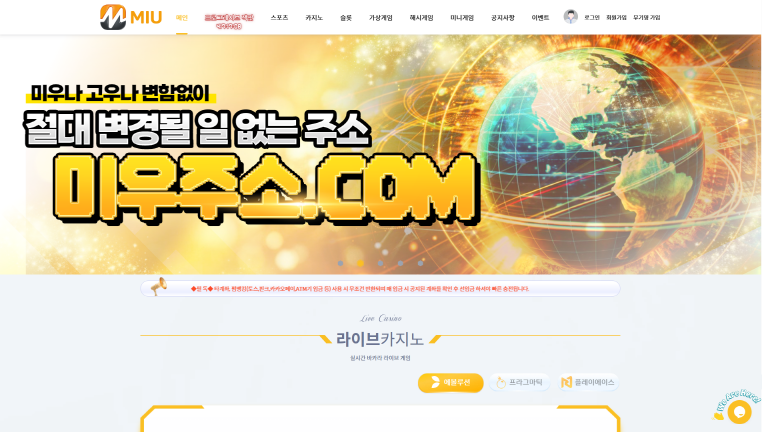Select the last banner carousel dot

click(420, 263)
